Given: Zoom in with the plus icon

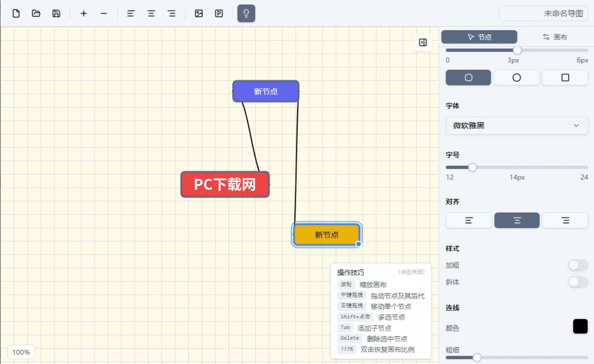Looking at the screenshot, I should [x=84, y=13].
